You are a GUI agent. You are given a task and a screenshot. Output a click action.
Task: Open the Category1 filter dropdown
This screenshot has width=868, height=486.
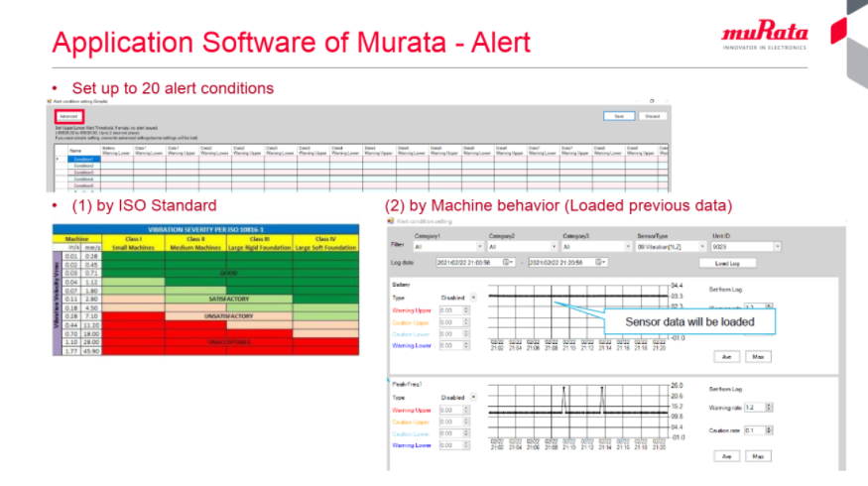(479, 247)
